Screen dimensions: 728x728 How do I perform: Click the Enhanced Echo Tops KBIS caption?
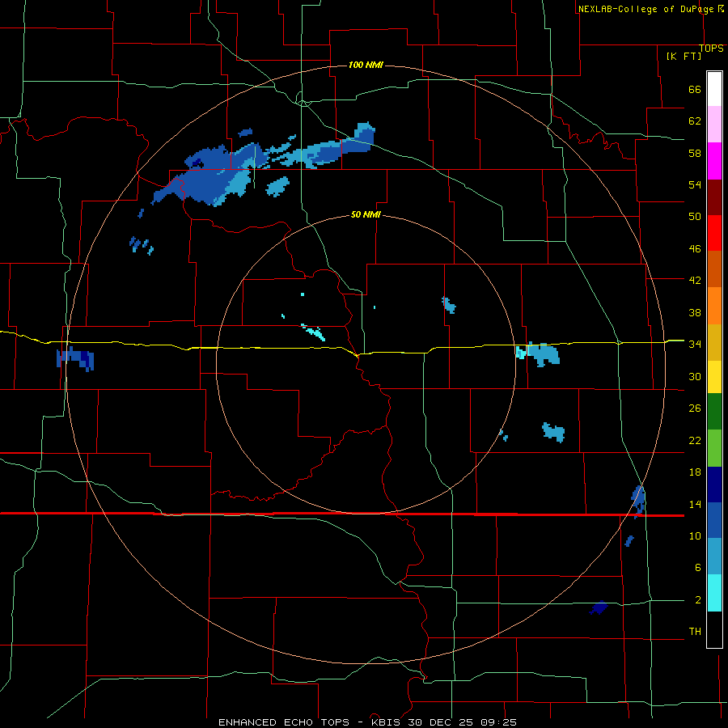367,722
